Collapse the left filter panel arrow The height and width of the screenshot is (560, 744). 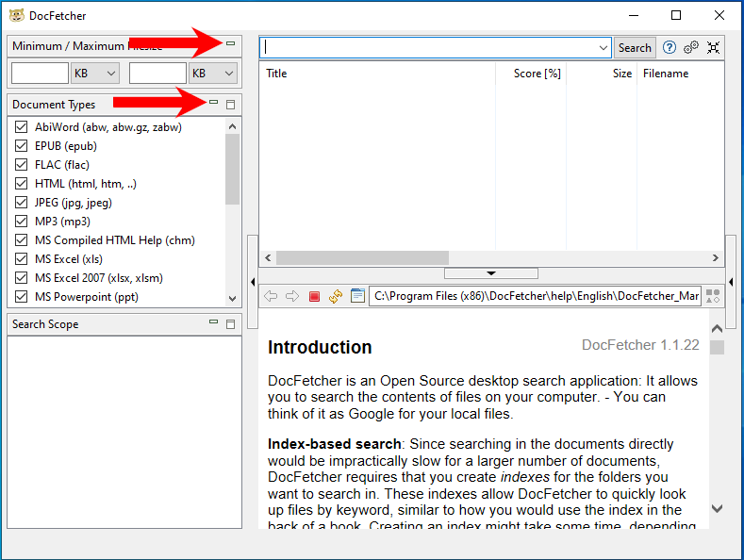(253, 282)
